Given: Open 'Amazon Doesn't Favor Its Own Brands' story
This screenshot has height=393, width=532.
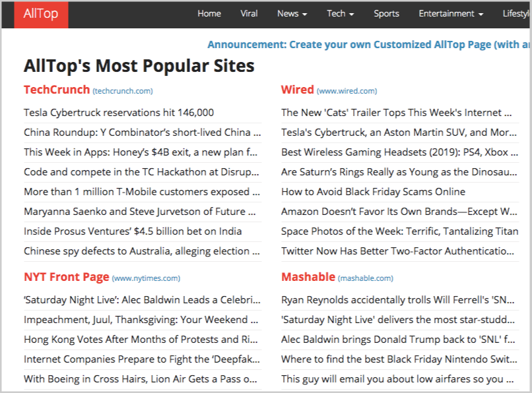Looking at the screenshot, I should (399, 212).
